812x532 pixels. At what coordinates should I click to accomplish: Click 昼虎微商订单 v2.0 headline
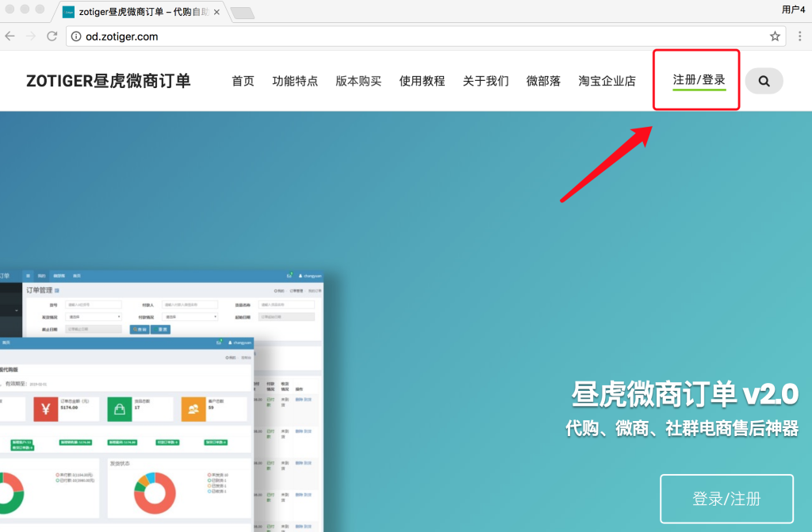[685, 394]
